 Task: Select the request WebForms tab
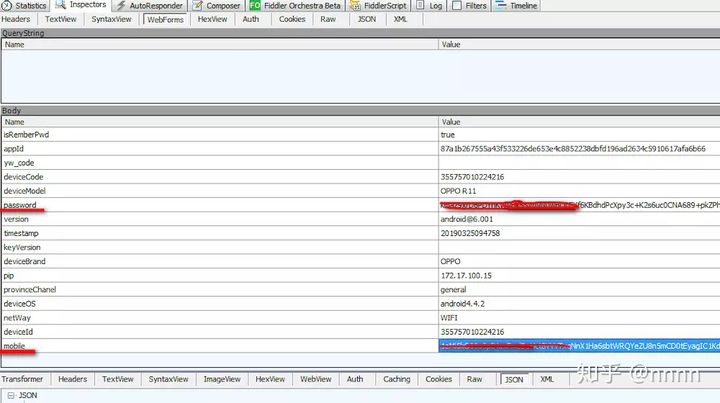coord(165,20)
